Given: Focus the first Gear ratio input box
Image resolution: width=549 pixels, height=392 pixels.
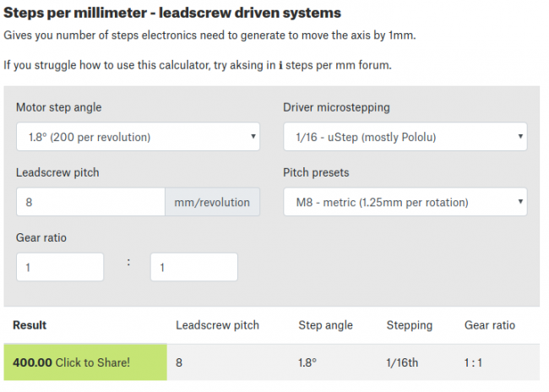Looking at the screenshot, I should [60, 267].
